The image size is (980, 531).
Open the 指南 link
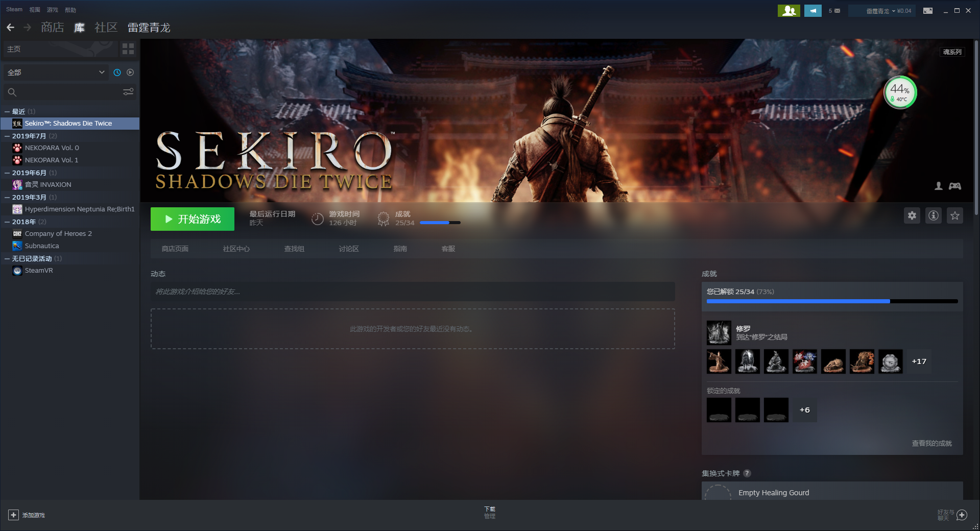(400, 249)
